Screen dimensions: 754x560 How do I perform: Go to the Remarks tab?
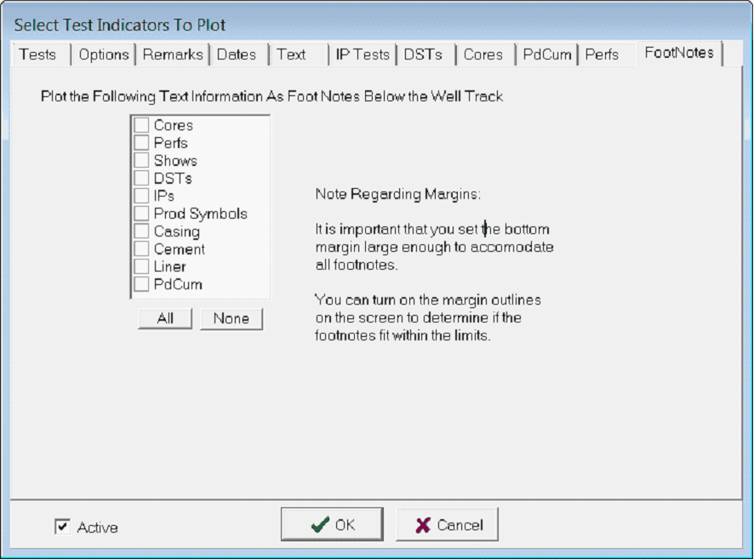point(173,54)
